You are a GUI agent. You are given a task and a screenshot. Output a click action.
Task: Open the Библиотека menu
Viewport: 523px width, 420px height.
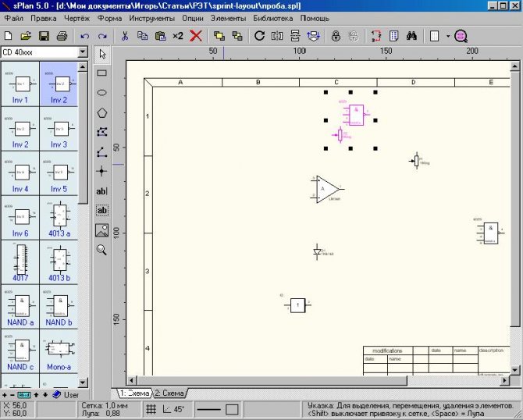coord(273,17)
